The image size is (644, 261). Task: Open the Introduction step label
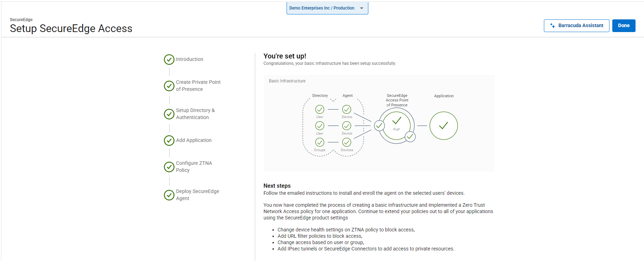(x=190, y=59)
